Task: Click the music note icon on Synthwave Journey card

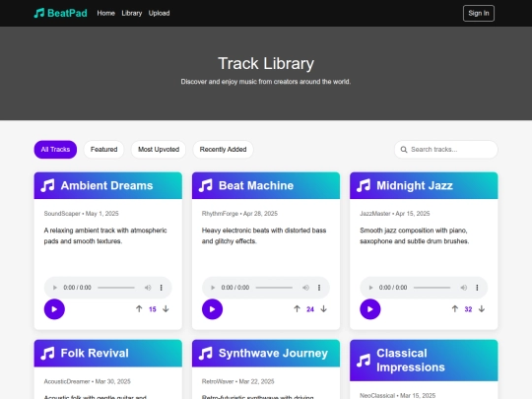Action: [205, 354]
